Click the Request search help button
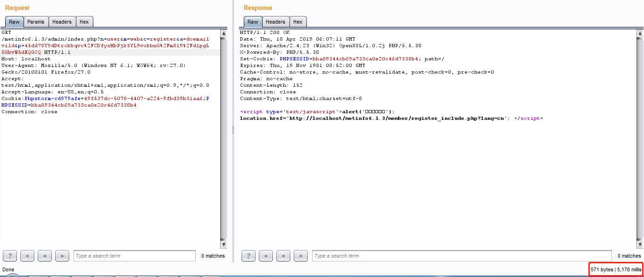Screen dimensions: 644x277 (x=10, y=256)
